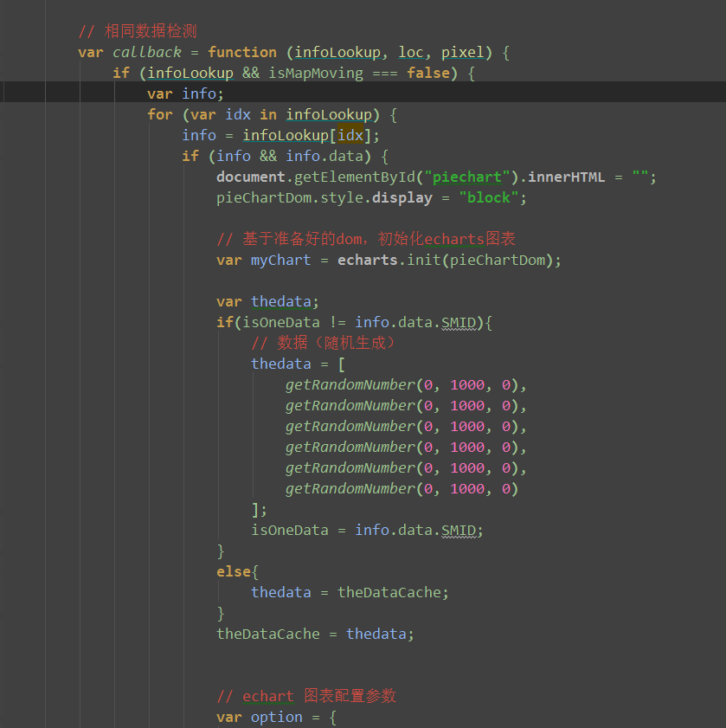The height and width of the screenshot is (728, 726).
Task: Select the 'loc' parameter
Action: 411,52
